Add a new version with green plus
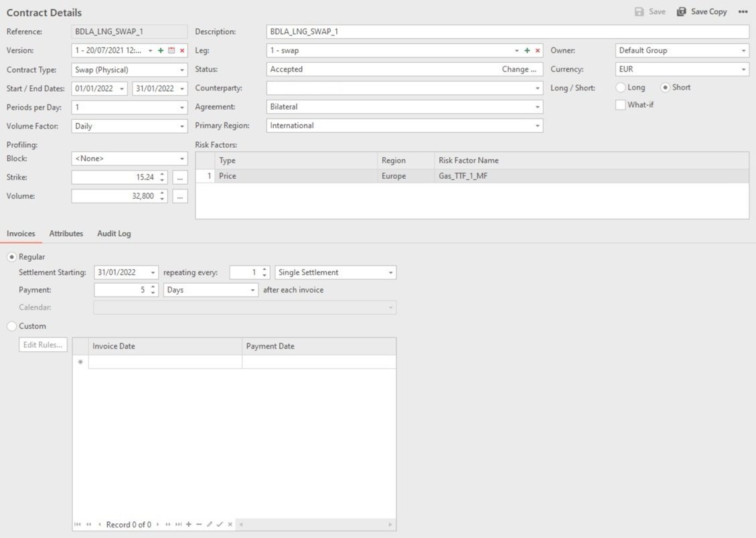 click(161, 51)
